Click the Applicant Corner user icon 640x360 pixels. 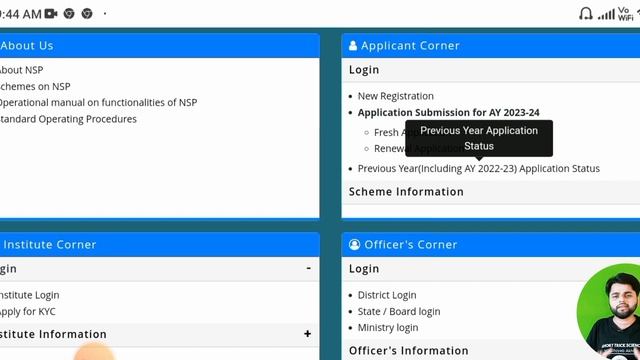pyautogui.click(x=353, y=46)
